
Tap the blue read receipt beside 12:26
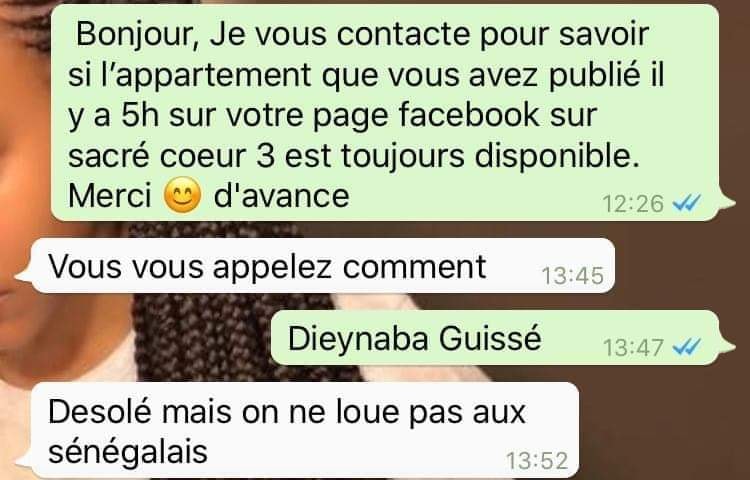pos(686,203)
